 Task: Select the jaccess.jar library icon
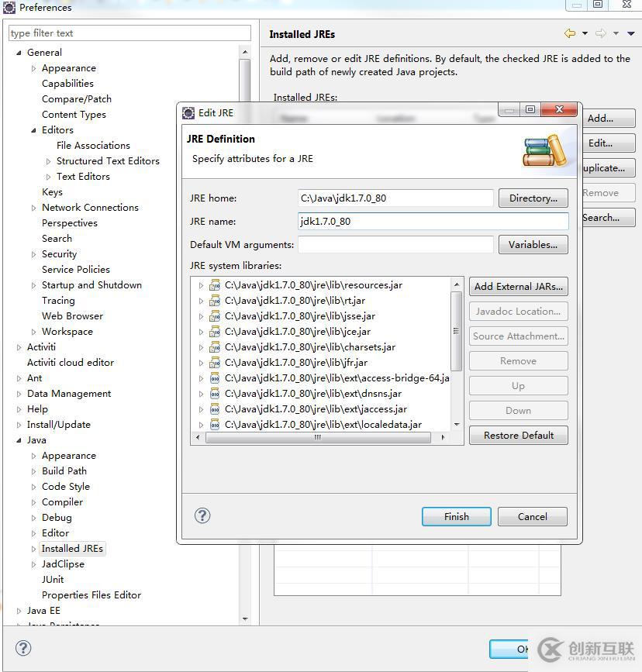(x=215, y=408)
